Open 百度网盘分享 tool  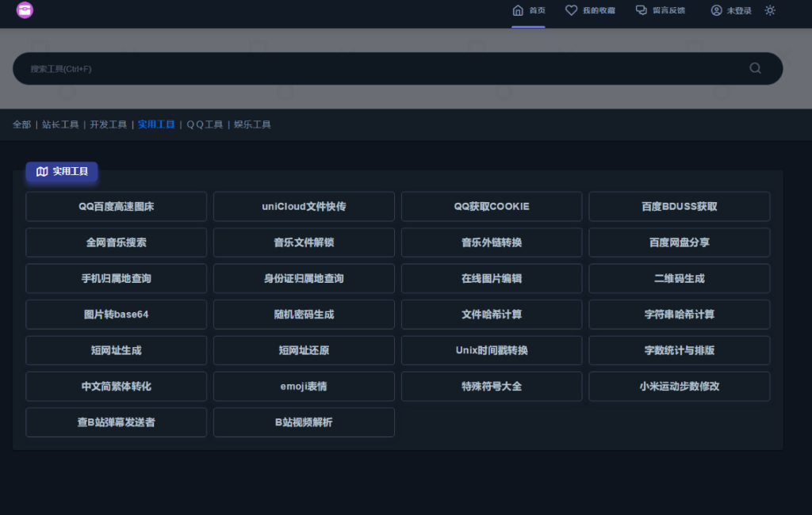(x=680, y=242)
